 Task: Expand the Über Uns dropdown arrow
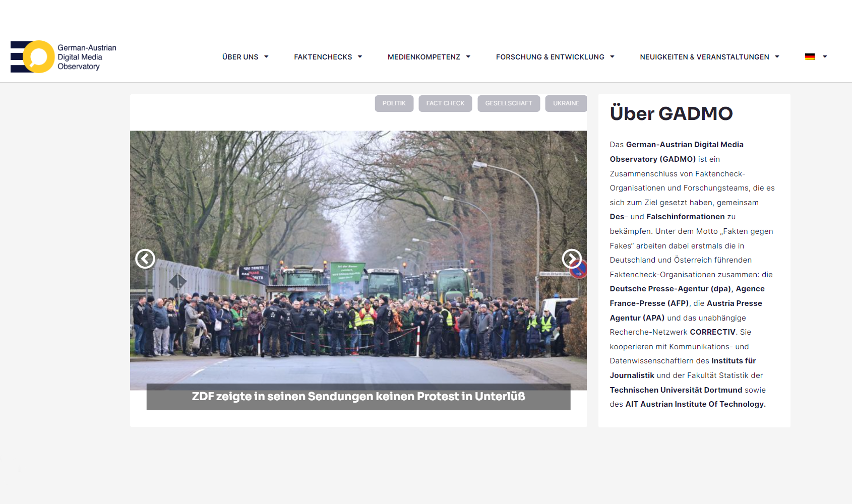click(266, 57)
